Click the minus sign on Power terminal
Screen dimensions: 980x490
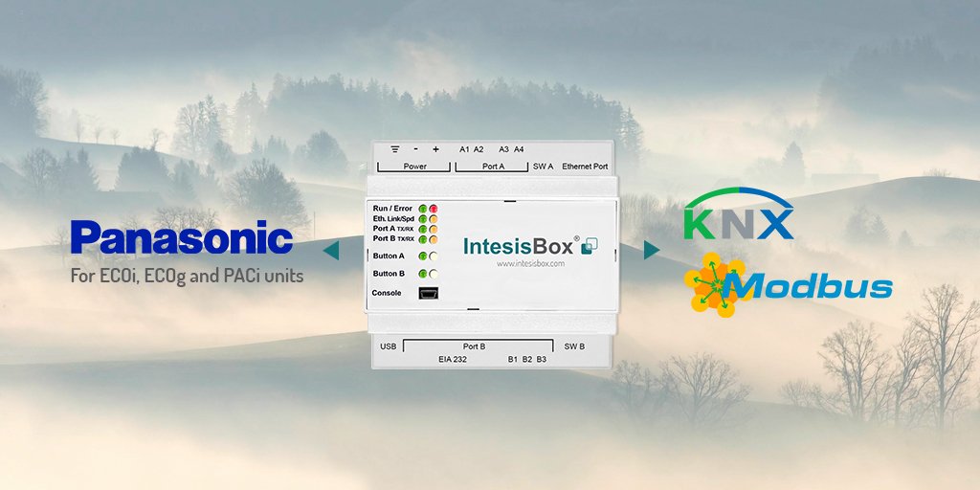[416, 149]
